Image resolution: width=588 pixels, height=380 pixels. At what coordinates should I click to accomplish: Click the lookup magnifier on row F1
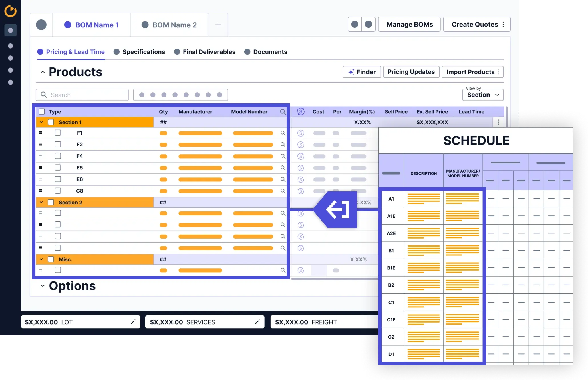coord(283,133)
